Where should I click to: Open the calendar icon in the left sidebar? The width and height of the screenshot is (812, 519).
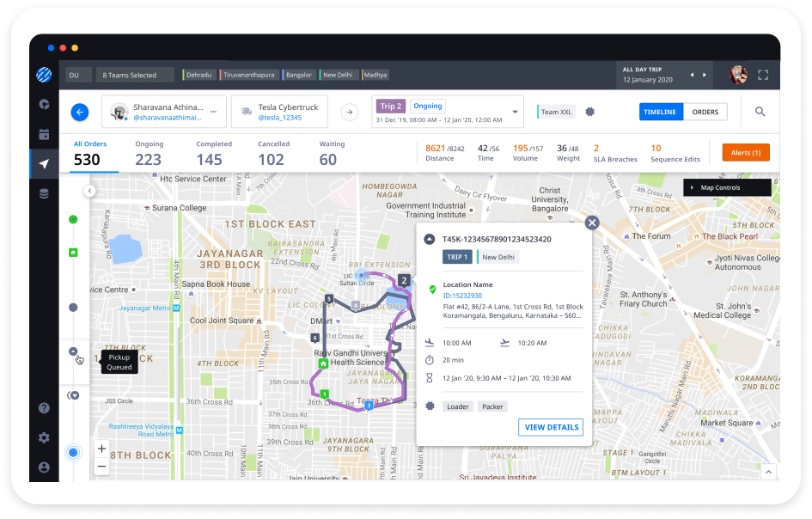point(44,134)
